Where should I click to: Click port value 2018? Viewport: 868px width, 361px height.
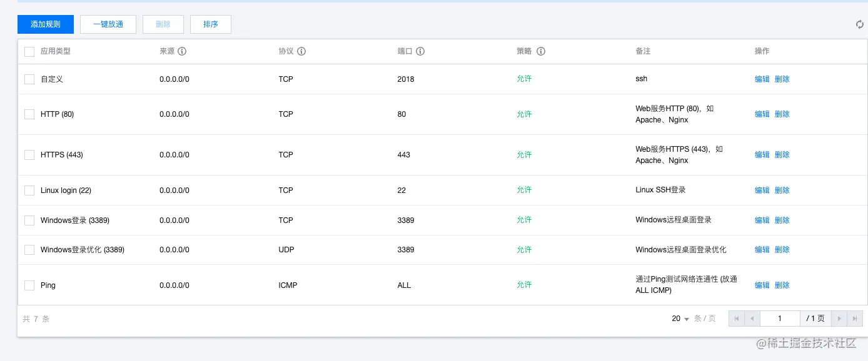(406, 79)
